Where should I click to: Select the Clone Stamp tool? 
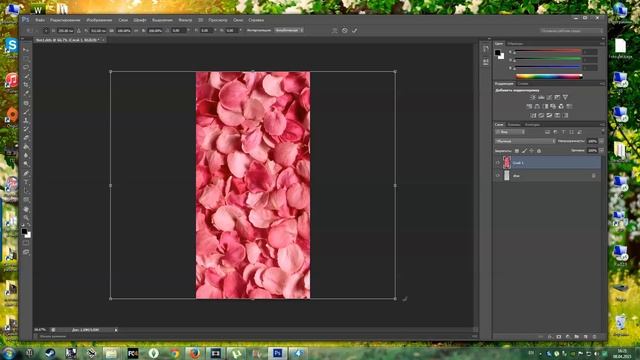(x=26, y=120)
